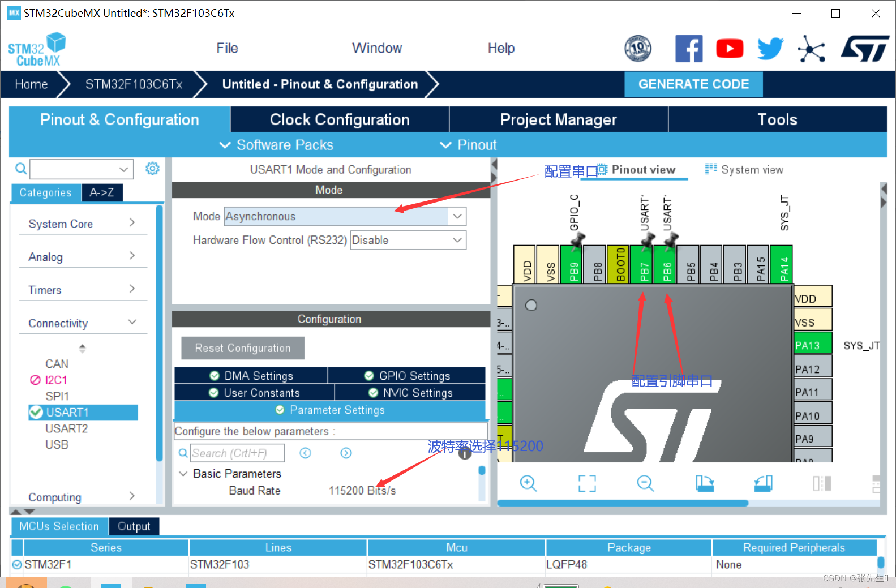896x588 pixels.
Task: Open the Output tab
Action: [134, 526]
